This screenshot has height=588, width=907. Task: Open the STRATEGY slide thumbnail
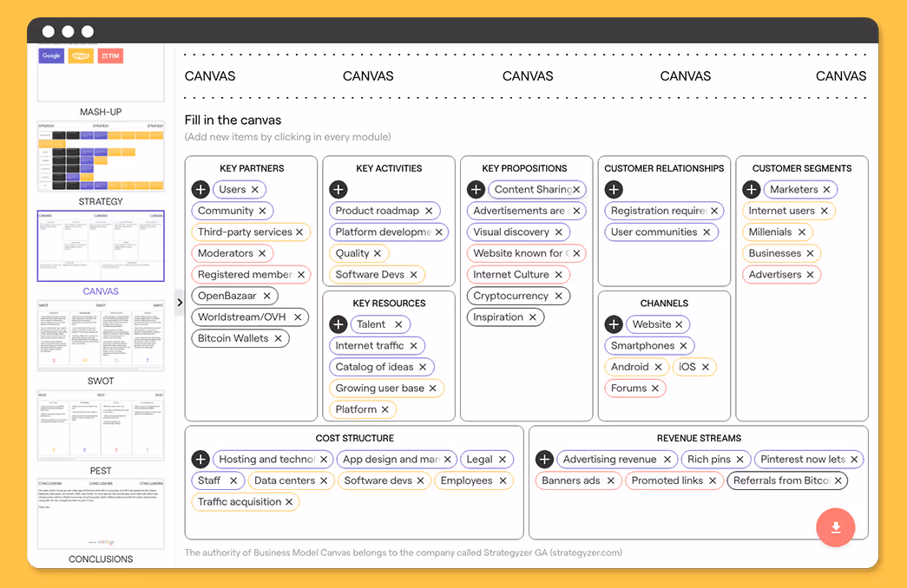[101, 156]
